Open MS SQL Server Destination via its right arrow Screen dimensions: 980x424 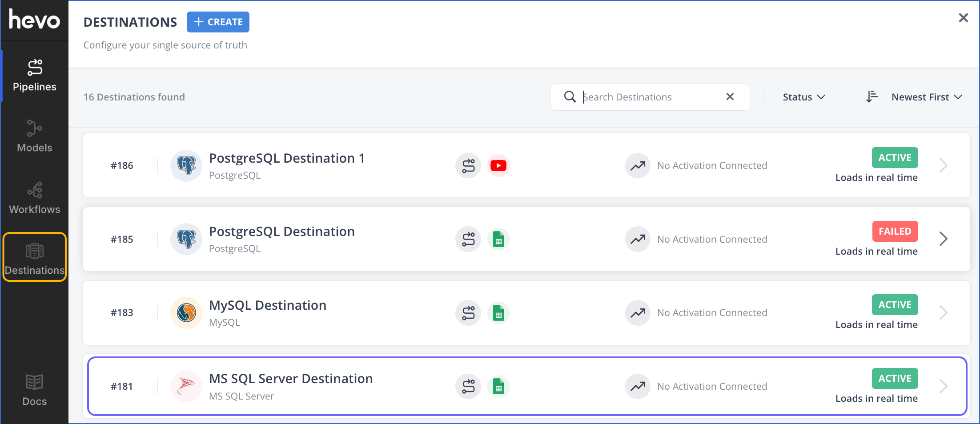pos(944,386)
